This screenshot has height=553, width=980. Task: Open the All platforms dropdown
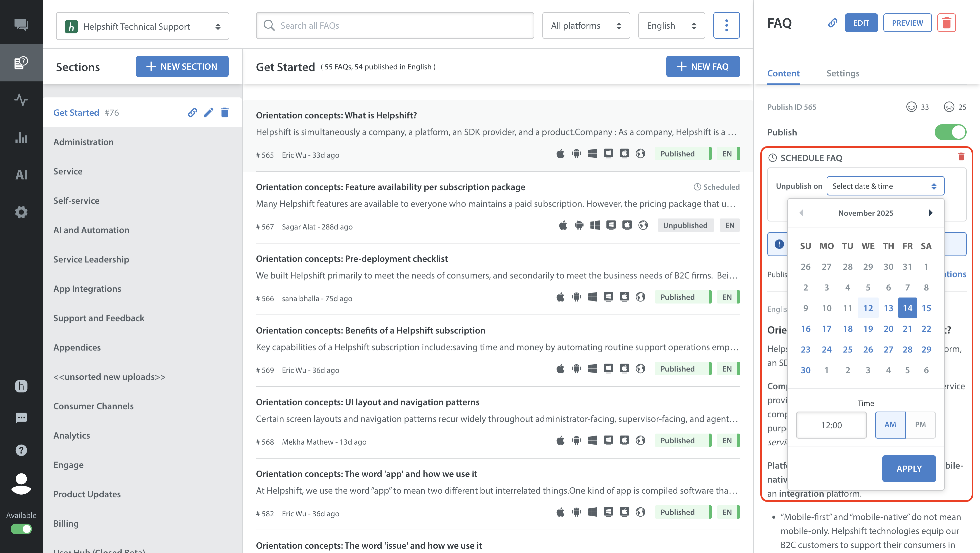[x=586, y=25]
